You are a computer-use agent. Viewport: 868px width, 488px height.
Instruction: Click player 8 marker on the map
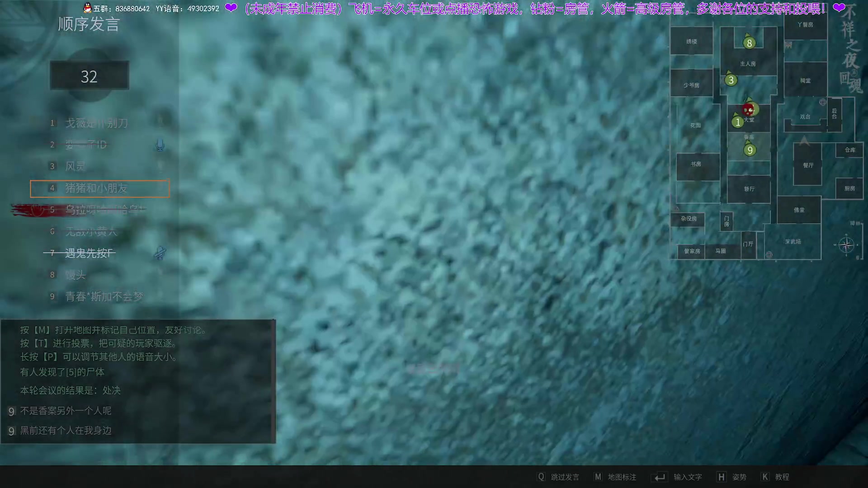(749, 43)
